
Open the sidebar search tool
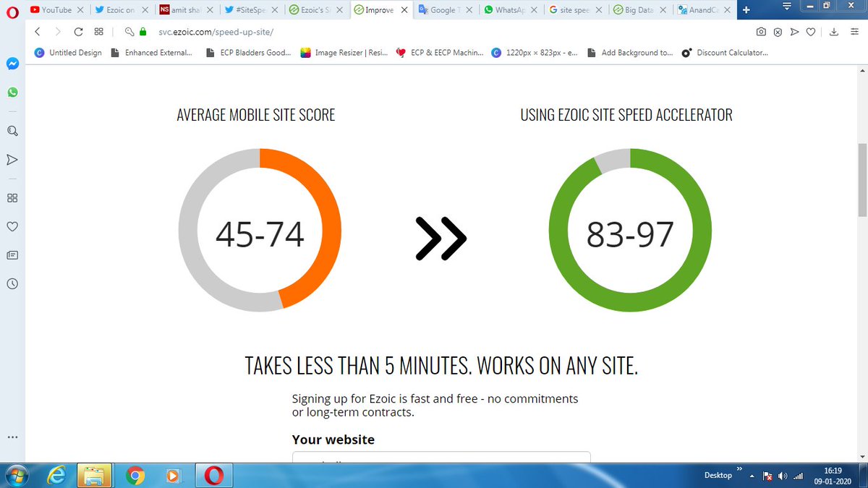click(12, 131)
